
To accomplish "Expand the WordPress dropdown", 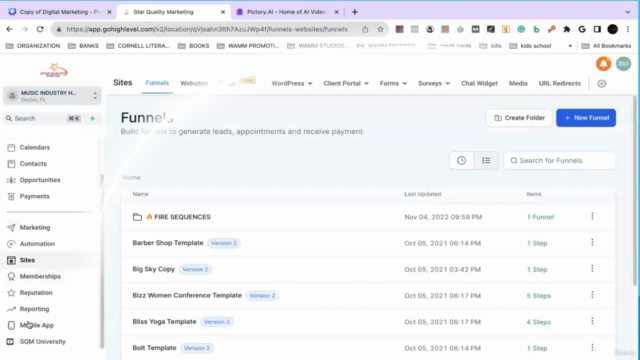I will [x=292, y=83].
